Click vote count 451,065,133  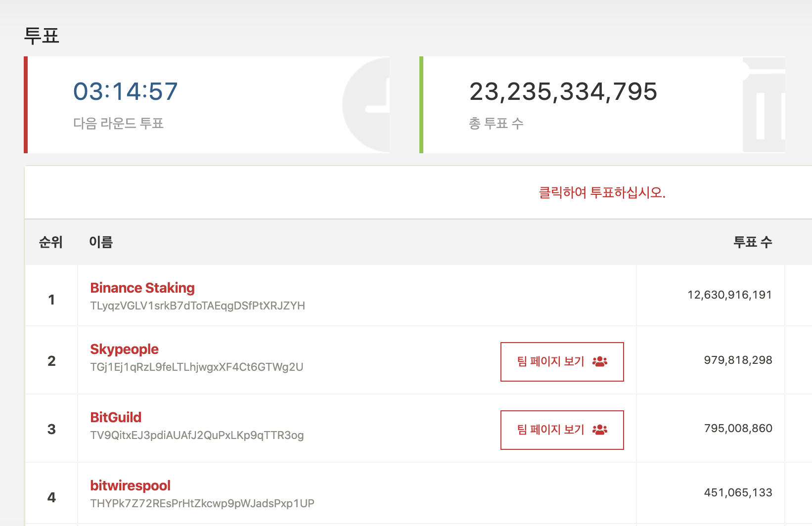(x=738, y=493)
